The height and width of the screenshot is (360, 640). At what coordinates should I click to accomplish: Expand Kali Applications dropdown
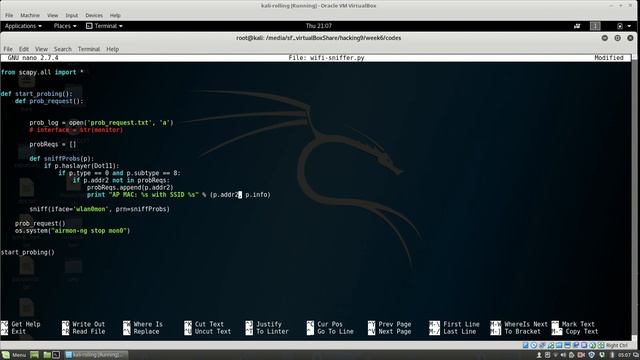23,26
